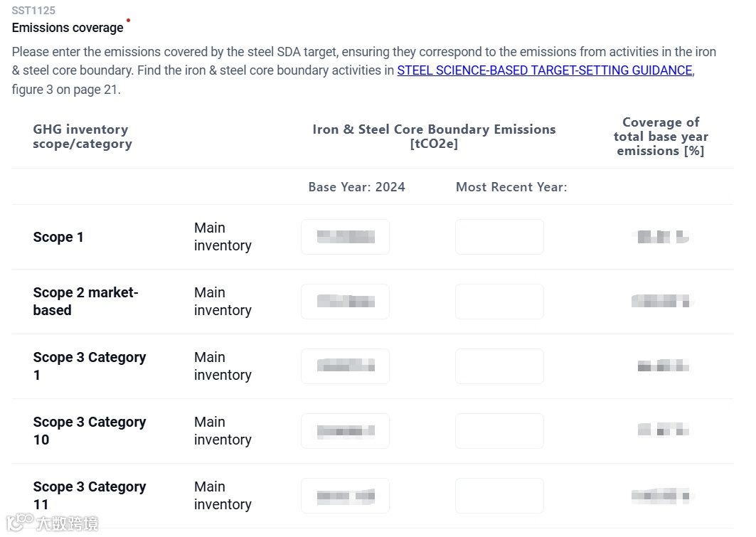Image resolution: width=756 pixels, height=537 pixels.
Task: Click the GHG inventory scope/category column header
Action: pos(82,137)
